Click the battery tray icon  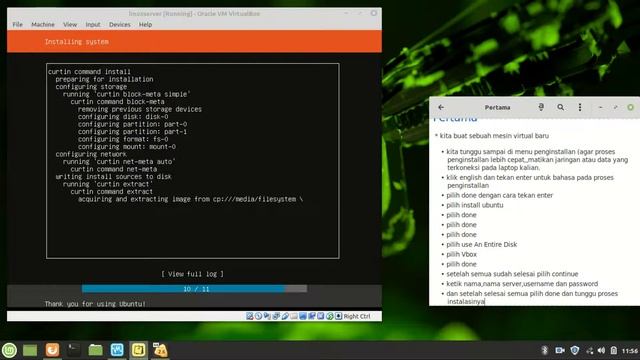[x=613, y=350]
